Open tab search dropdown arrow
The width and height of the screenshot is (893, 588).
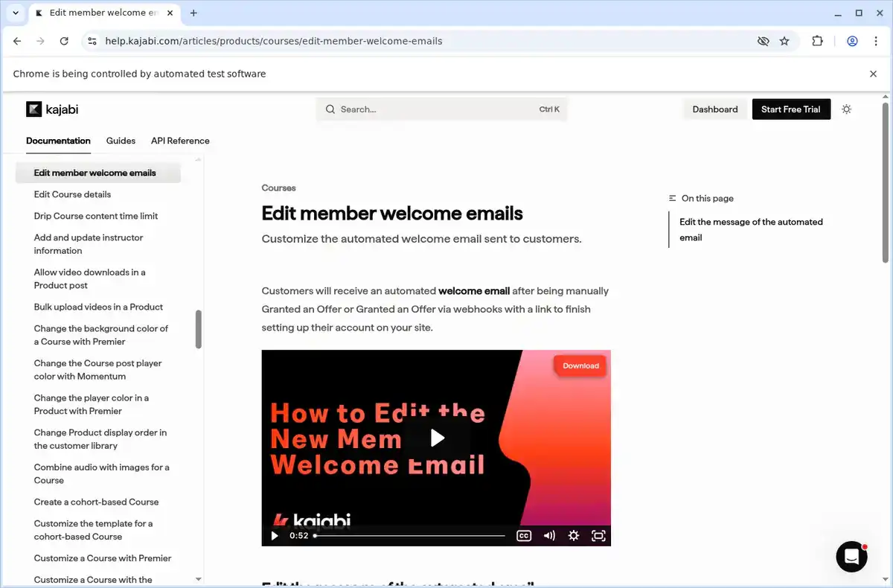tap(15, 13)
